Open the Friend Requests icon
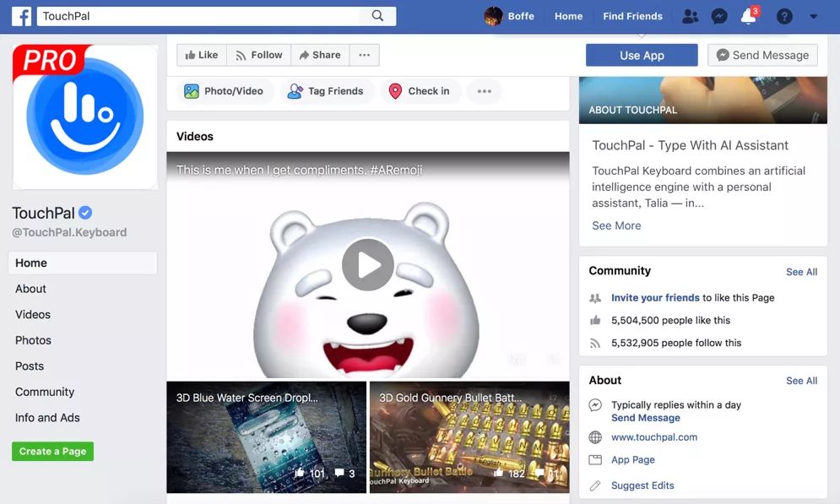Image resolution: width=840 pixels, height=504 pixels. [x=690, y=16]
